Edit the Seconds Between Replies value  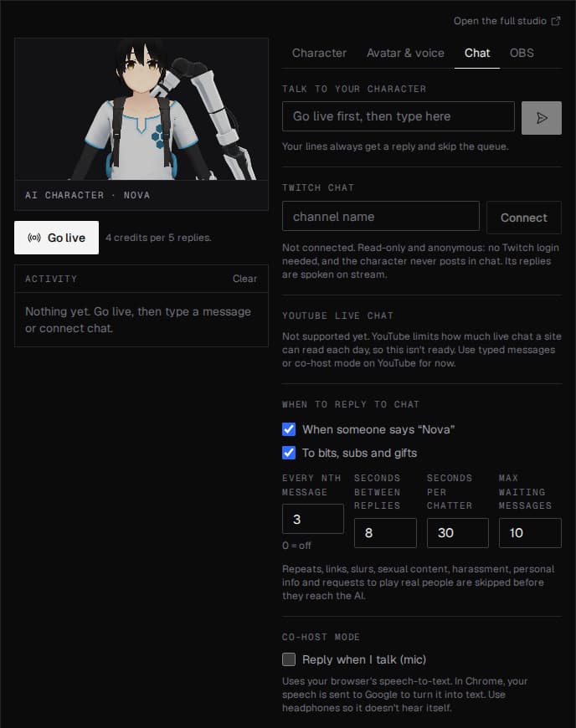[x=385, y=533]
